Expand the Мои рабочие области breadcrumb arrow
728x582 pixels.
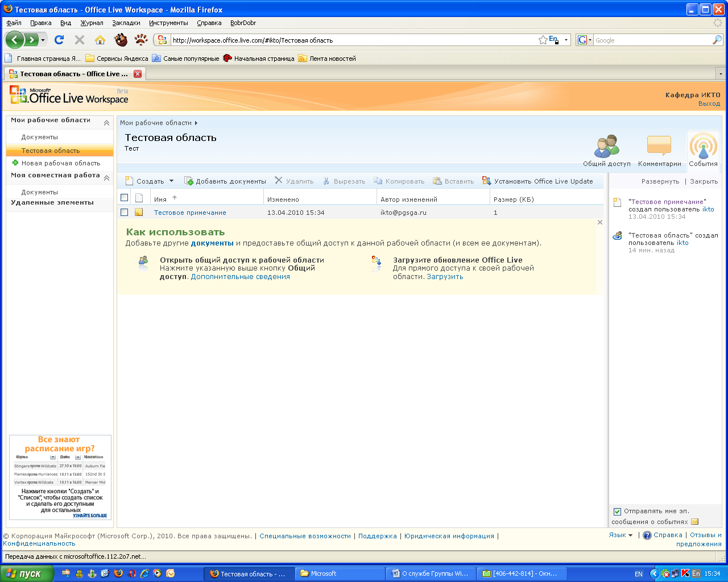click(196, 123)
